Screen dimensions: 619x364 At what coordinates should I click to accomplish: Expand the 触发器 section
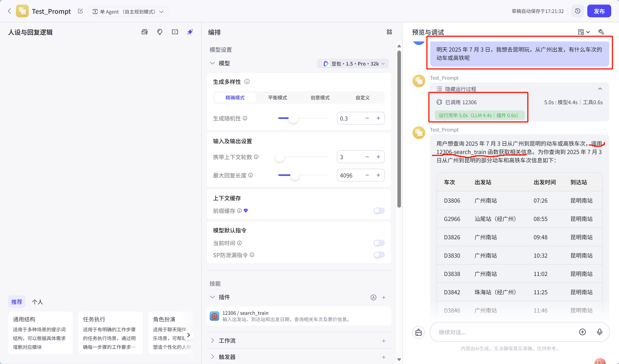212,357
